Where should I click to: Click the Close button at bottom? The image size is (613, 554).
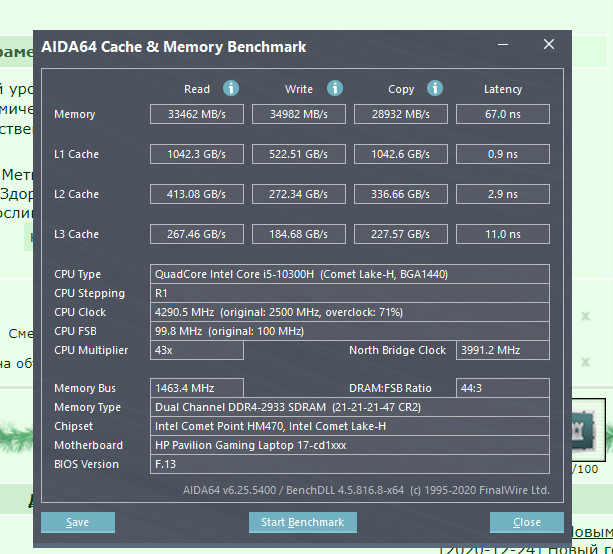527,522
